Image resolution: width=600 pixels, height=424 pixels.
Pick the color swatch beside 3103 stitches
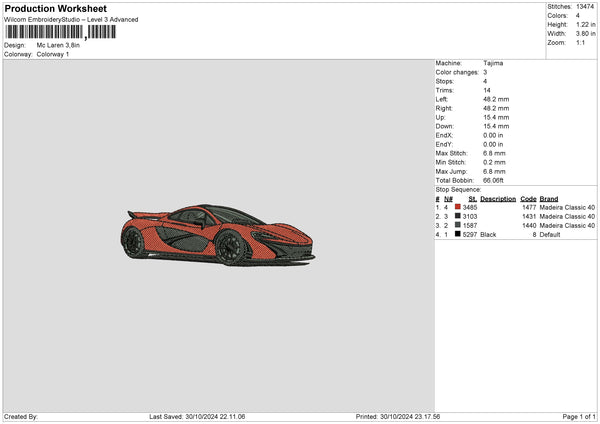[458, 216]
